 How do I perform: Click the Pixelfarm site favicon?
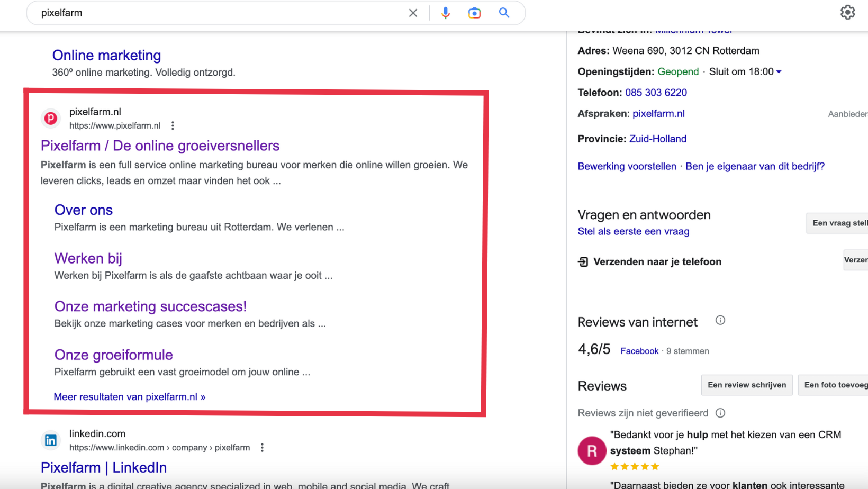point(51,118)
